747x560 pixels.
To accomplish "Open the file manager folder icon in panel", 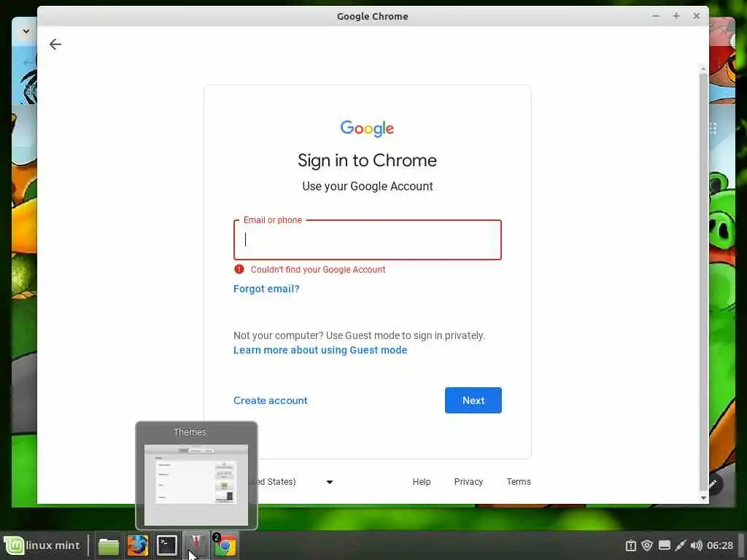I will (109, 545).
